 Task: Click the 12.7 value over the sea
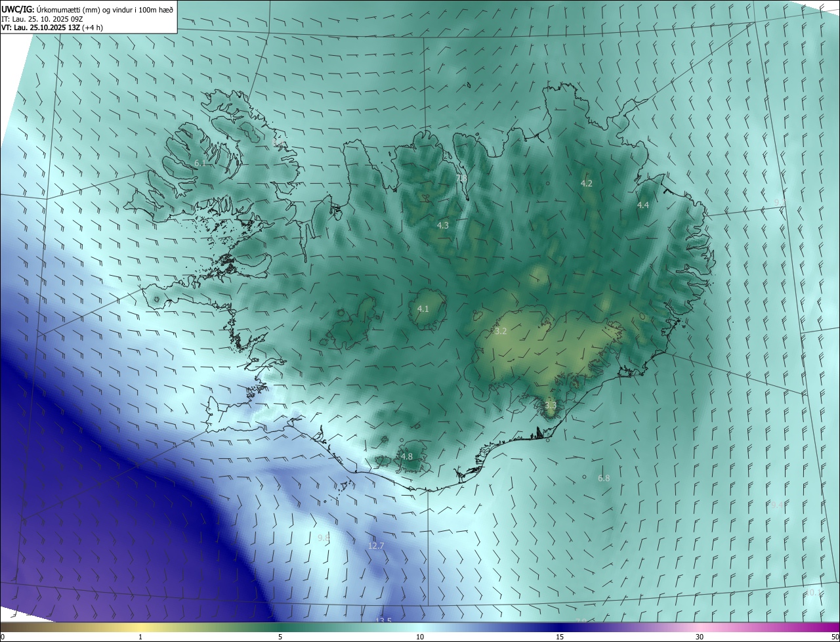coord(376,546)
